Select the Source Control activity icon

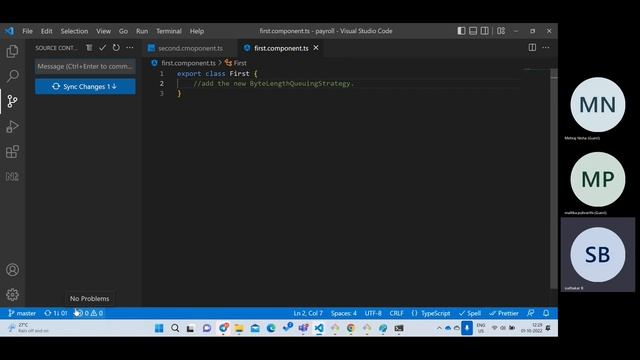click(x=12, y=101)
